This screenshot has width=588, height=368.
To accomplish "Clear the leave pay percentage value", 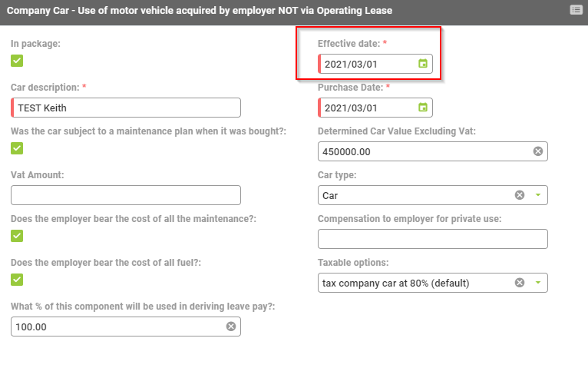I will [230, 327].
